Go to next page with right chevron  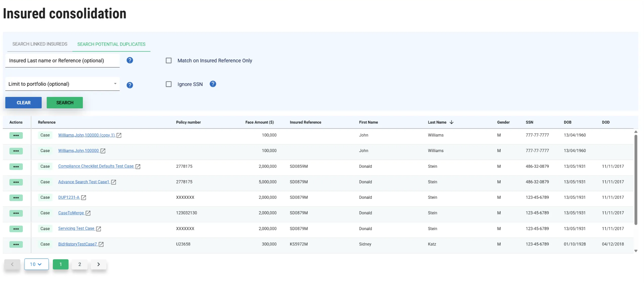(99, 264)
